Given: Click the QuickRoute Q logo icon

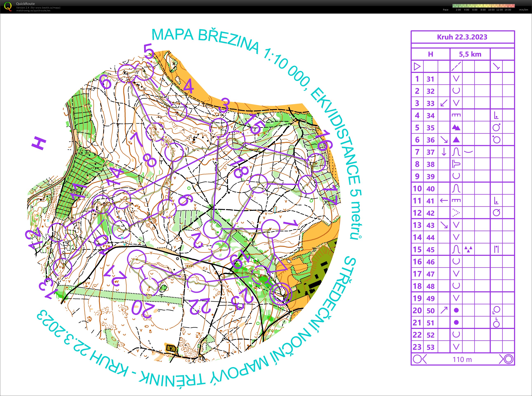Looking at the screenshot, I should (x=8, y=6).
